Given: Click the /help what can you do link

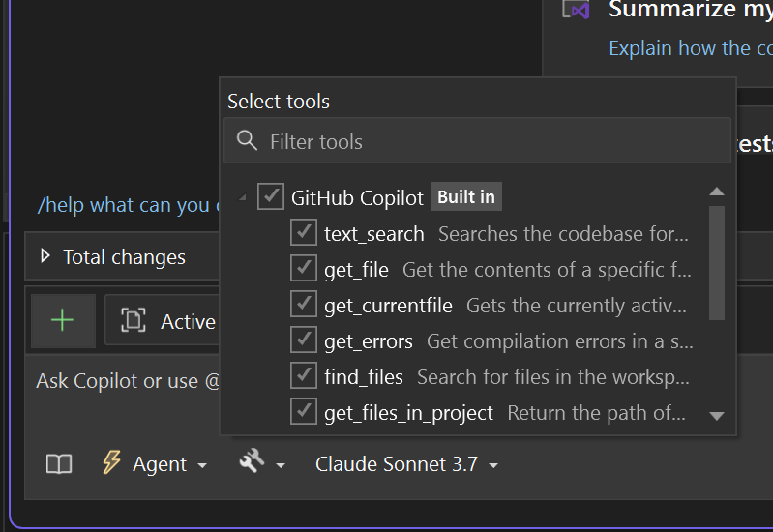Looking at the screenshot, I should coord(124,205).
